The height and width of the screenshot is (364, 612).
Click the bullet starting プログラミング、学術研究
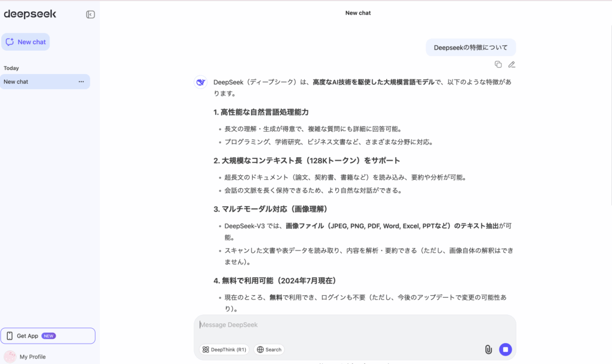330,142
